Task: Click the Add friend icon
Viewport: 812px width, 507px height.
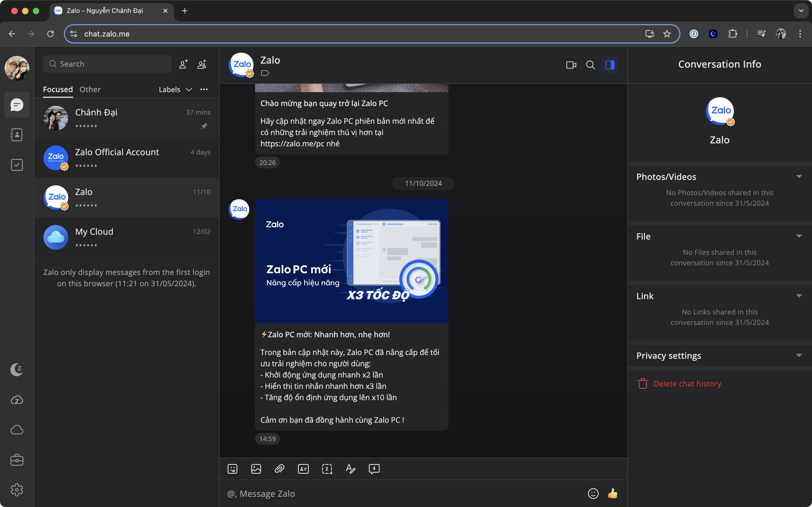Action: click(183, 64)
